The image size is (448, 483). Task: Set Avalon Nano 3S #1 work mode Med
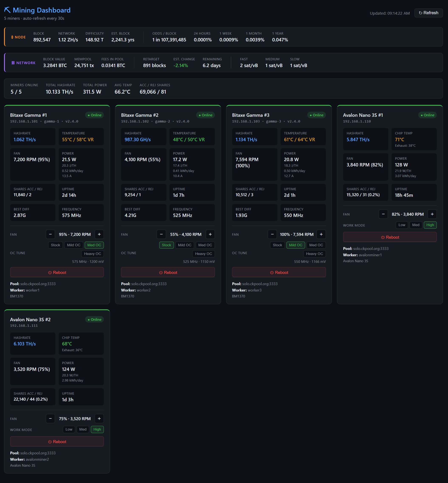coord(416,225)
